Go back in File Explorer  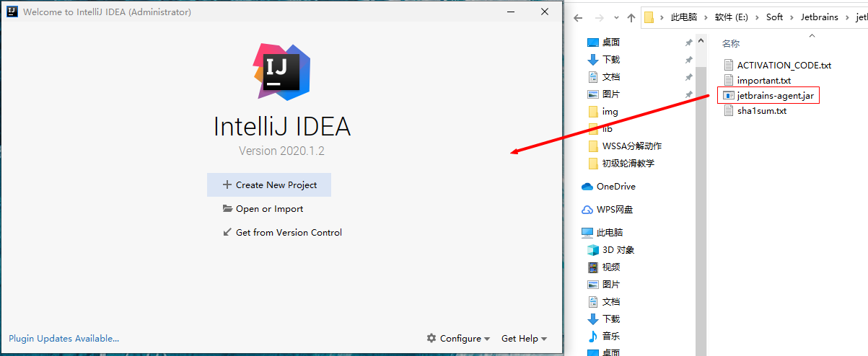tap(578, 17)
